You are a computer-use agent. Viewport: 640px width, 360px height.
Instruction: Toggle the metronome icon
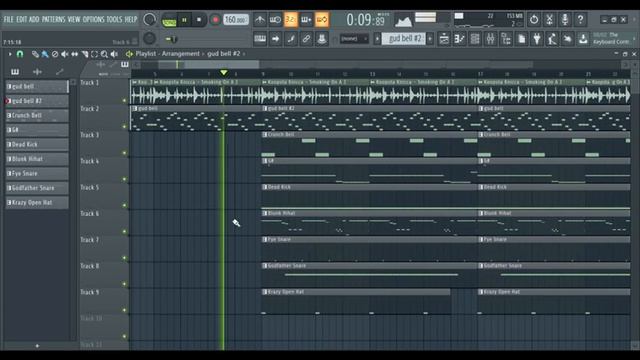pyautogui.click(x=260, y=20)
